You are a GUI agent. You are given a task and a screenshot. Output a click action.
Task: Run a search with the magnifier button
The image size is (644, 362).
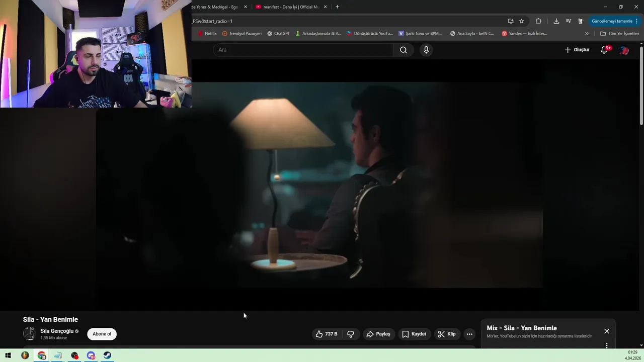(x=404, y=50)
